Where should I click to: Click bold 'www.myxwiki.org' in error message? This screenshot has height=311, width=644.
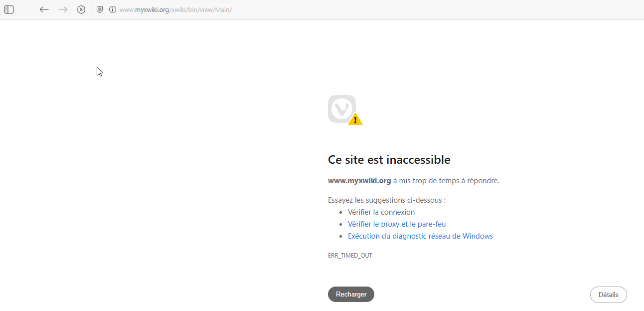point(359,181)
